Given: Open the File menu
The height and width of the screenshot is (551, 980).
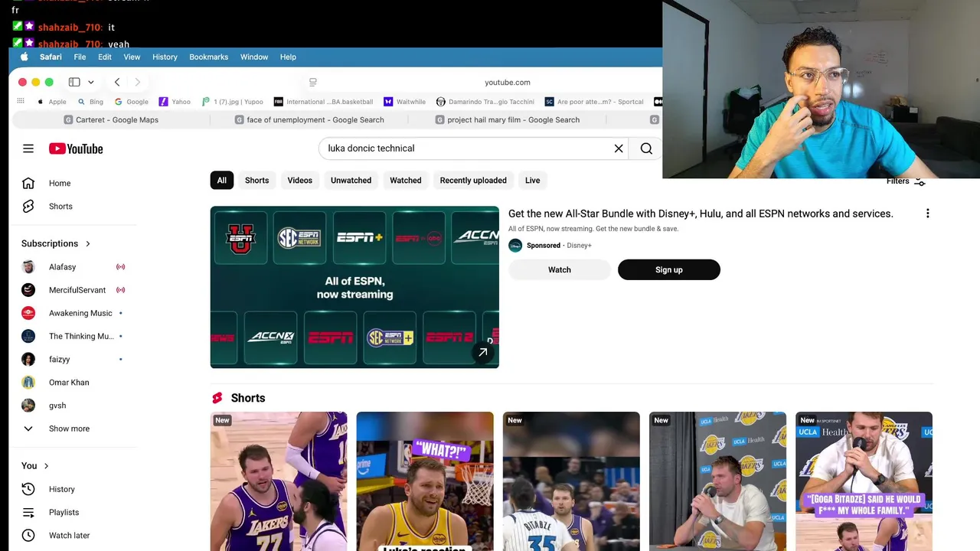Looking at the screenshot, I should [80, 57].
